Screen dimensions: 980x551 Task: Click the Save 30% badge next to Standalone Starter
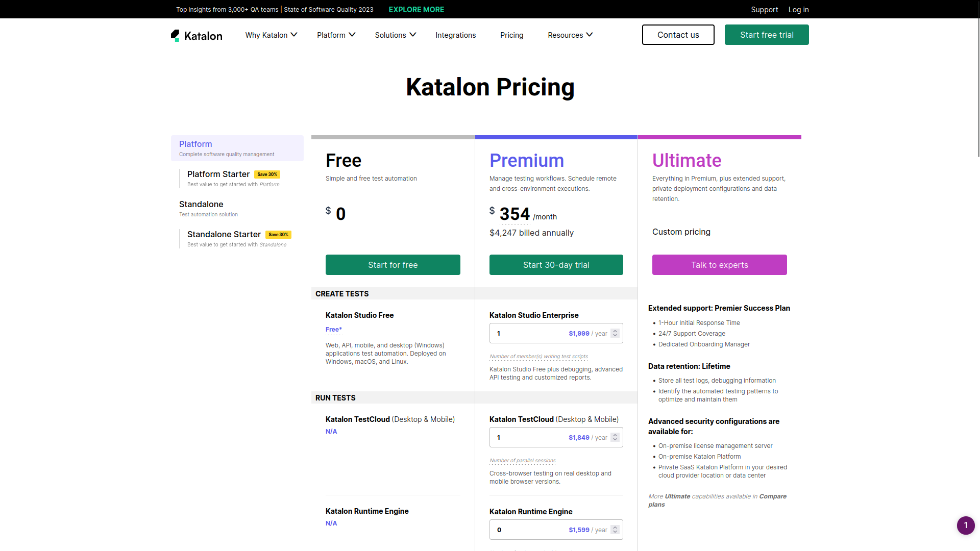pos(278,234)
